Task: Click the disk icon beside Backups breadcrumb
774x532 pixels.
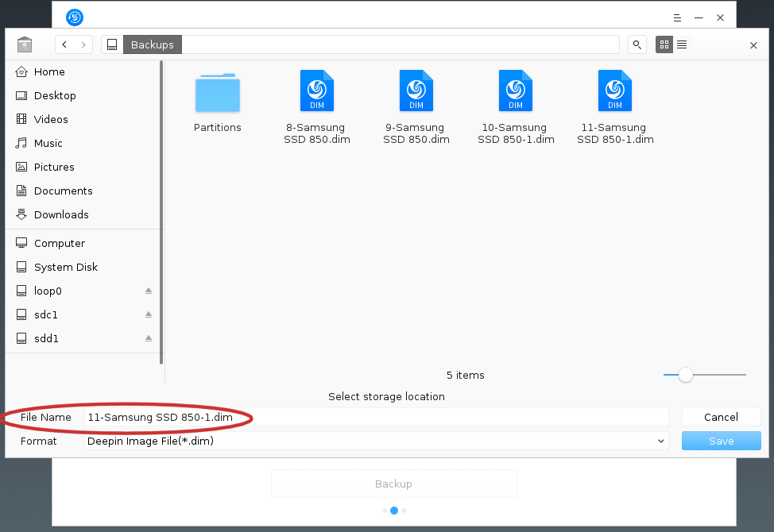Action: [112, 45]
